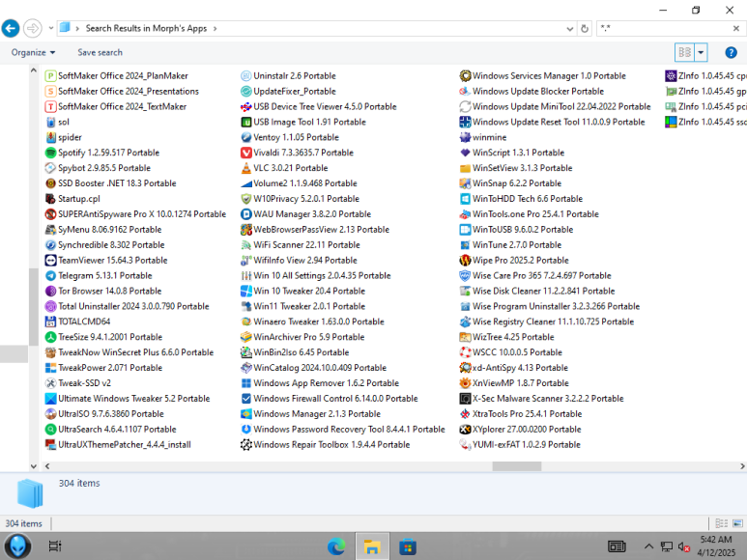Click the Search Results in Morph's Apps breadcrumb

pos(146,29)
